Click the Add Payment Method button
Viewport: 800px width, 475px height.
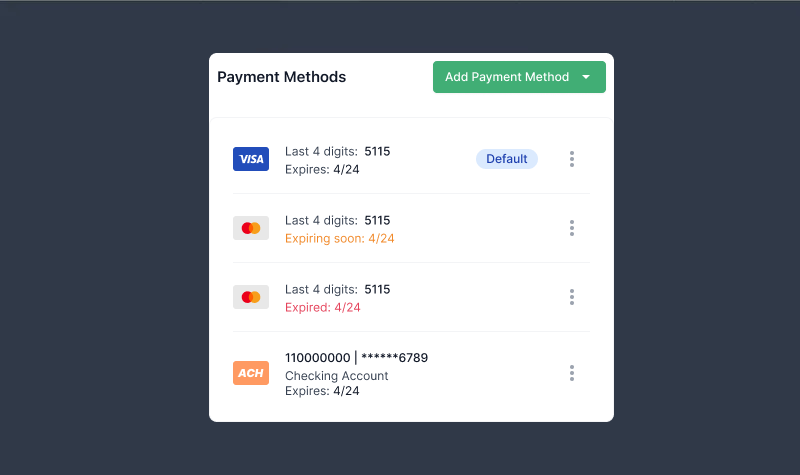tap(519, 77)
